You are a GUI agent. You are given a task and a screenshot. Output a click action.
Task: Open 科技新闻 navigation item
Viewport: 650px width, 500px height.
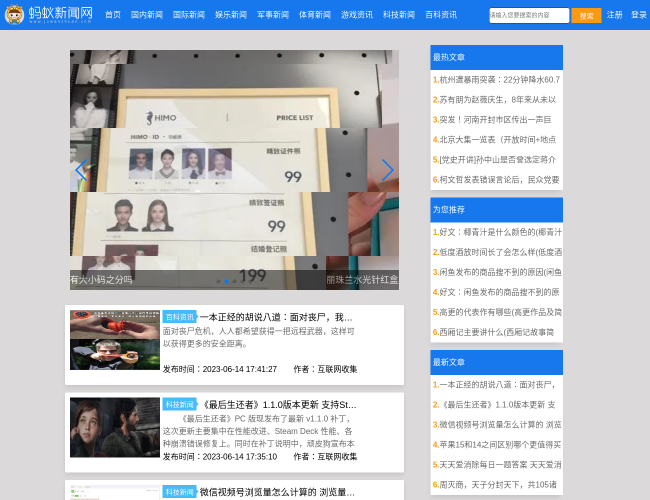(x=399, y=15)
